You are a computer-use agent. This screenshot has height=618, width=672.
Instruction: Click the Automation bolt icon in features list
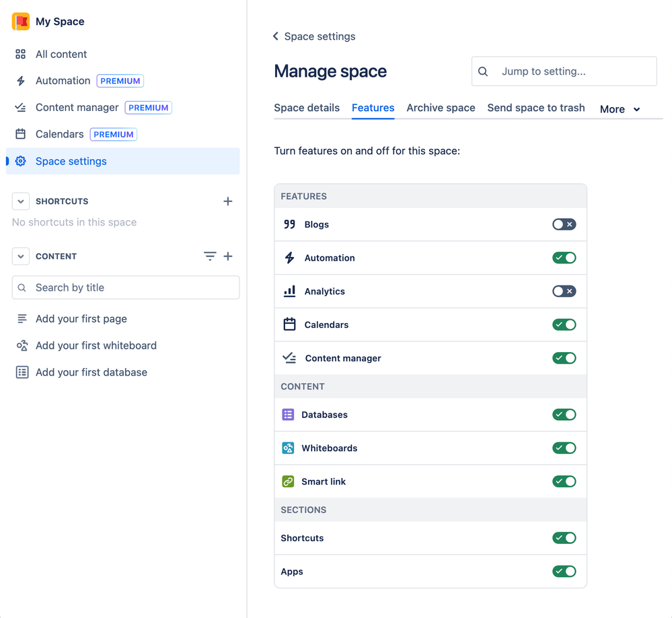pos(290,258)
